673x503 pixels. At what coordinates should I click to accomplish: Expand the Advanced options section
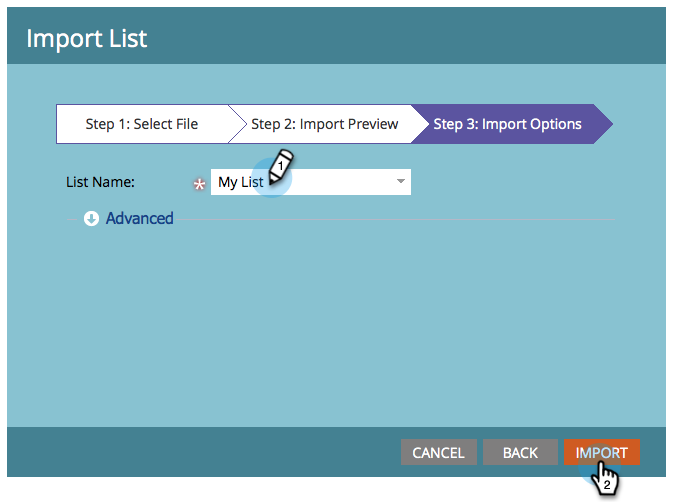(x=139, y=218)
